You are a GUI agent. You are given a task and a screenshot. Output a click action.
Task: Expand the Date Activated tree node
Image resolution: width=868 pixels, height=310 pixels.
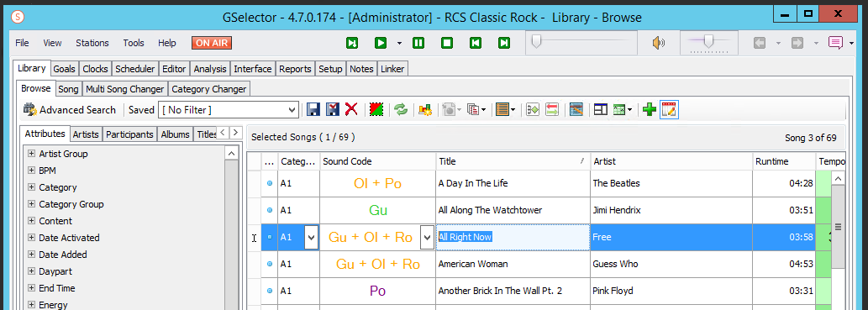[32, 238]
